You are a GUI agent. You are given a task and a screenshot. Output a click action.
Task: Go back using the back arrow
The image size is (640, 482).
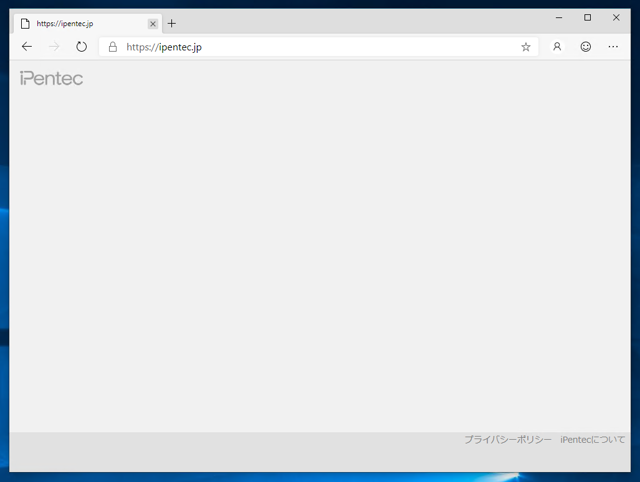point(27,47)
